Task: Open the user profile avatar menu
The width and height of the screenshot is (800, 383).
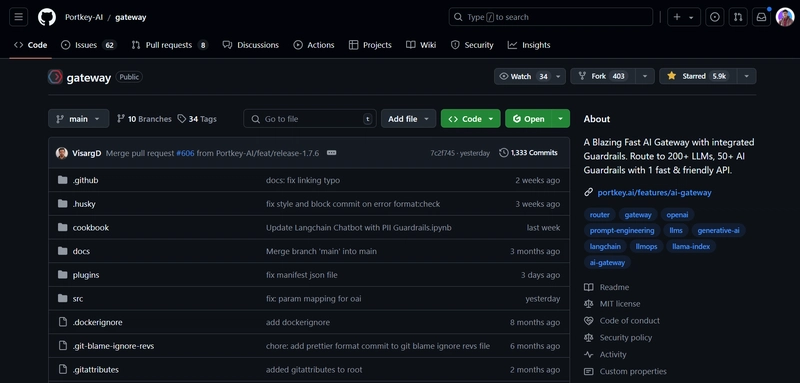Action: tap(785, 17)
